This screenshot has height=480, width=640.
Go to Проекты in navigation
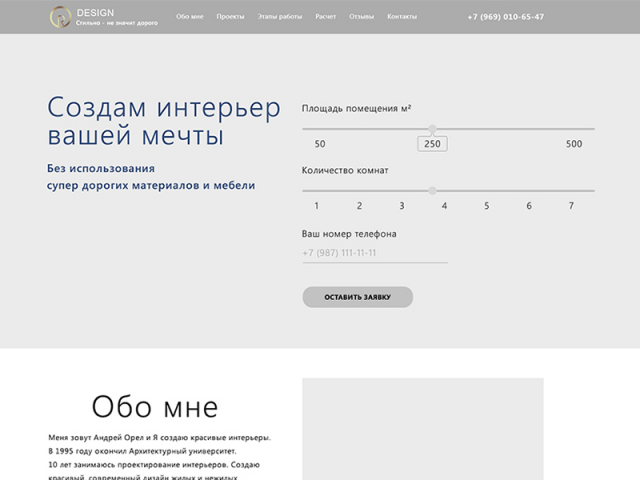point(231,17)
